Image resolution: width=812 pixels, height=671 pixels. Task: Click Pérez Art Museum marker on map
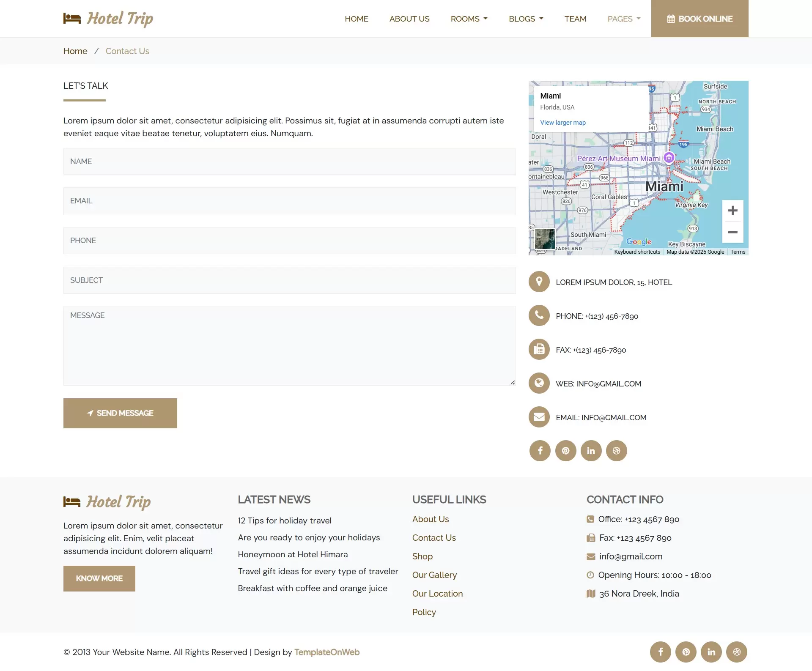point(669,158)
